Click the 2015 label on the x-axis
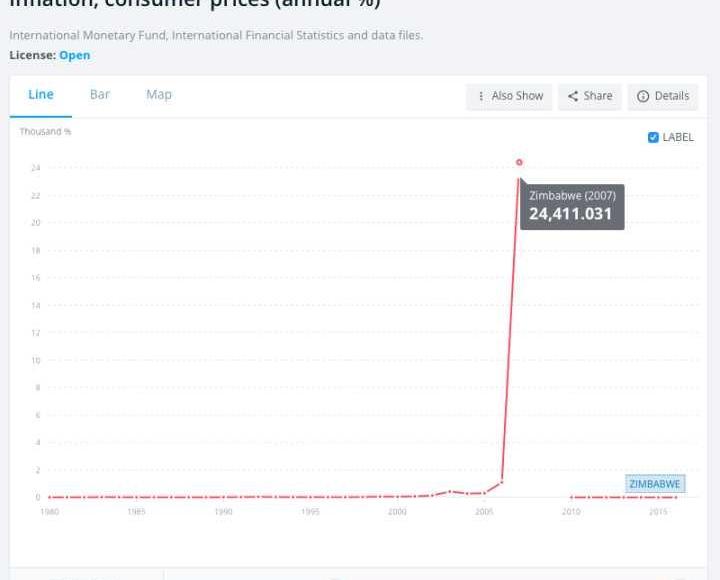Image resolution: width=720 pixels, height=580 pixels. point(658,512)
